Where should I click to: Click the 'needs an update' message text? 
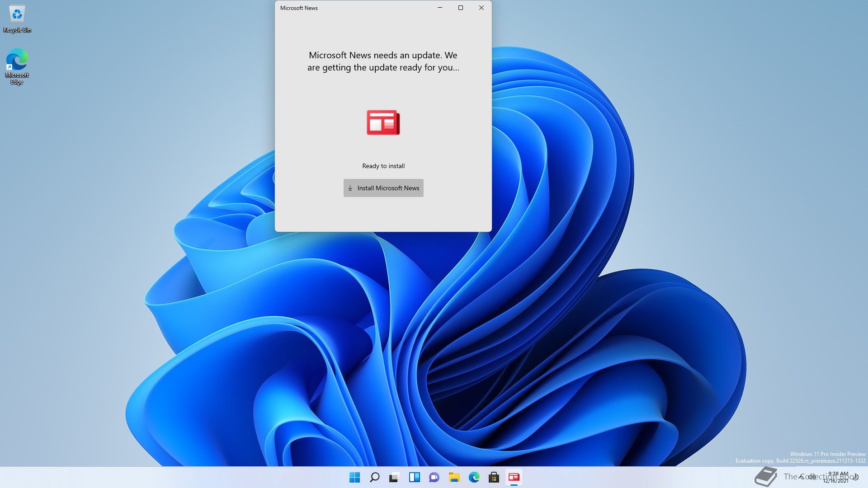383,61
